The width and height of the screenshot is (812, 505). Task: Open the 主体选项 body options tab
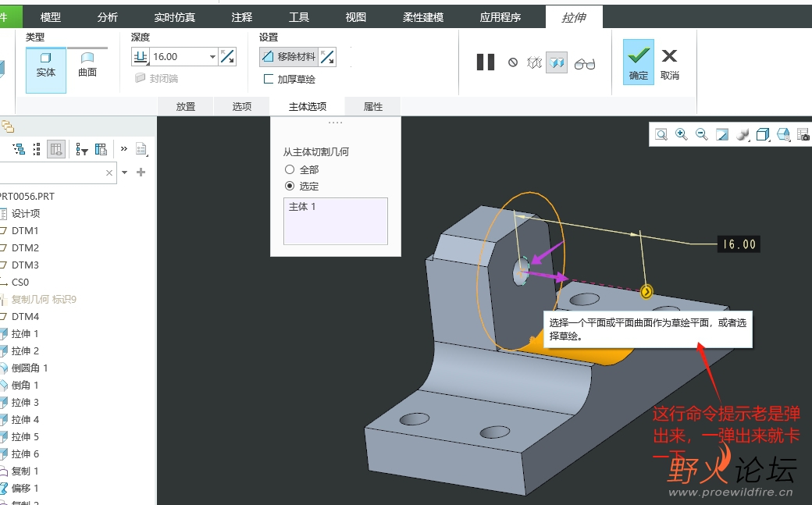(x=308, y=107)
